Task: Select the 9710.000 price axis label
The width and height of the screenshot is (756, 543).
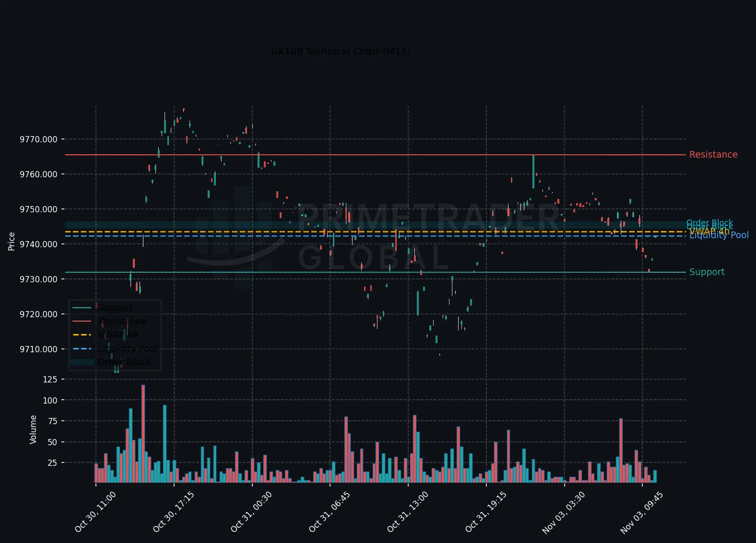Action: [x=38, y=349]
